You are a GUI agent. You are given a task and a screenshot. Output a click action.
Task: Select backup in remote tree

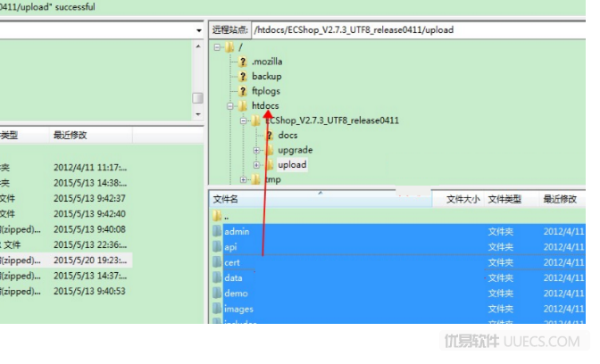(x=267, y=77)
